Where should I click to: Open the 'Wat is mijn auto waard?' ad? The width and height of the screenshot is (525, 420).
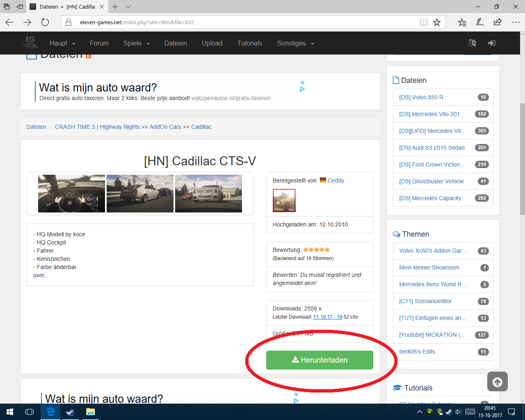point(98,87)
